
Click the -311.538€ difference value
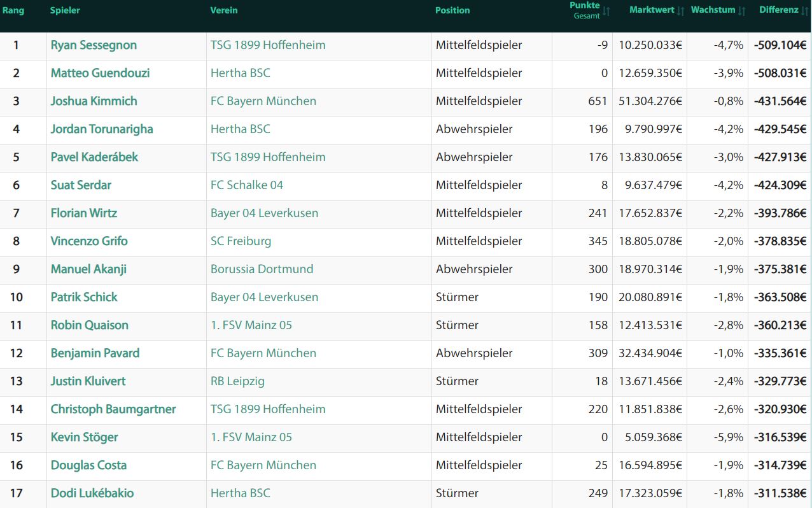780,493
